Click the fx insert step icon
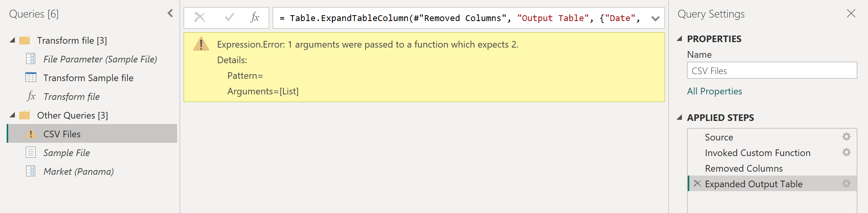 click(255, 18)
